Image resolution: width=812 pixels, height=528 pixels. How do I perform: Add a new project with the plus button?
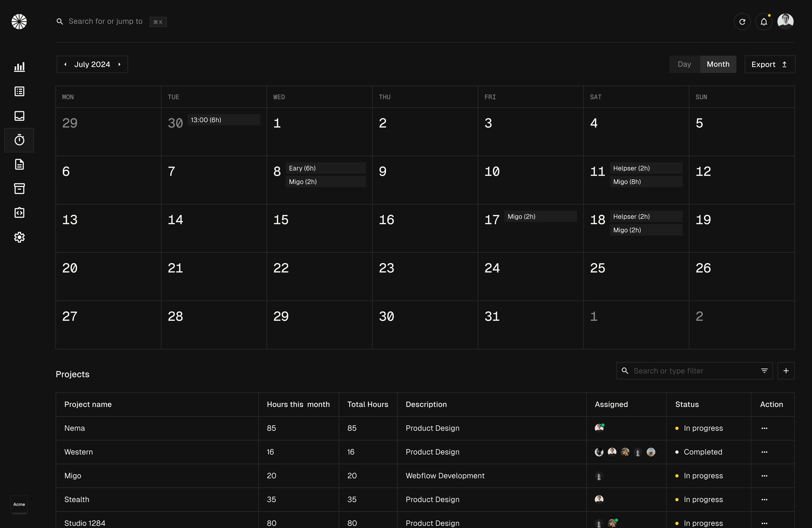coord(786,371)
